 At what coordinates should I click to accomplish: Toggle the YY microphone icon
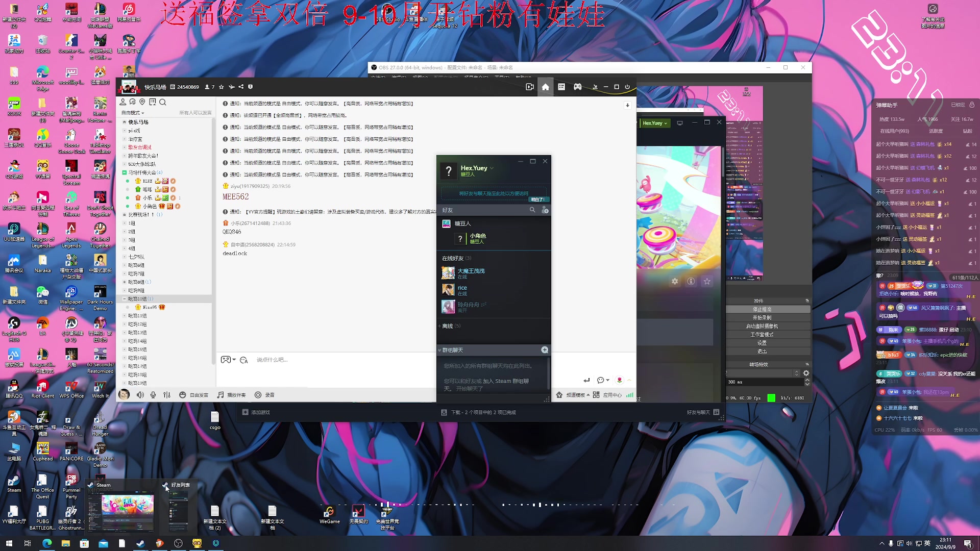153,395
